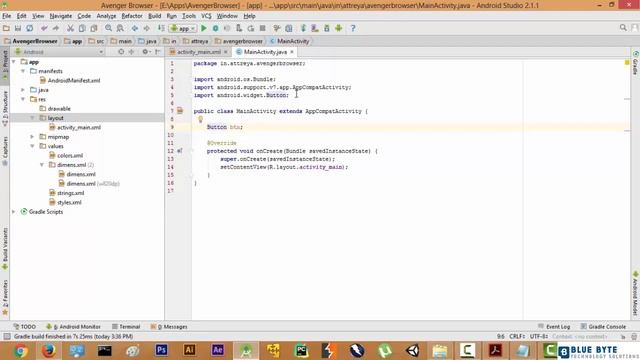Collapse the layout folder arrow
640x360 pixels.
point(33,118)
